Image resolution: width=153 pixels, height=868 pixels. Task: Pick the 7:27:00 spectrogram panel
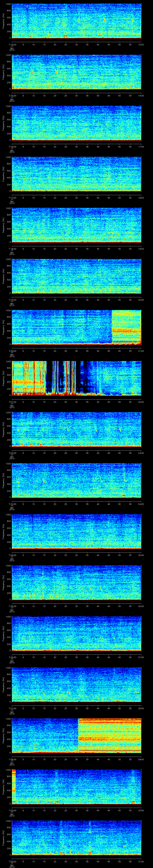coord(76,685)
